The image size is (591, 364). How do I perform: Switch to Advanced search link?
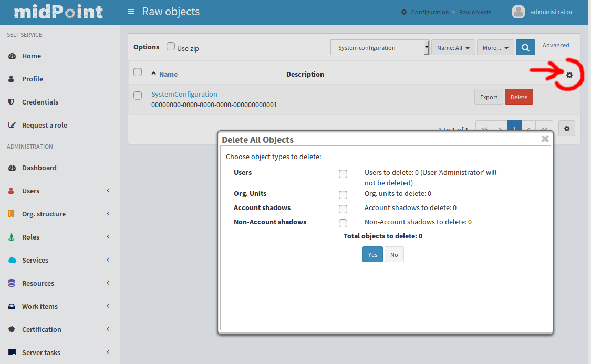click(x=556, y=45)
